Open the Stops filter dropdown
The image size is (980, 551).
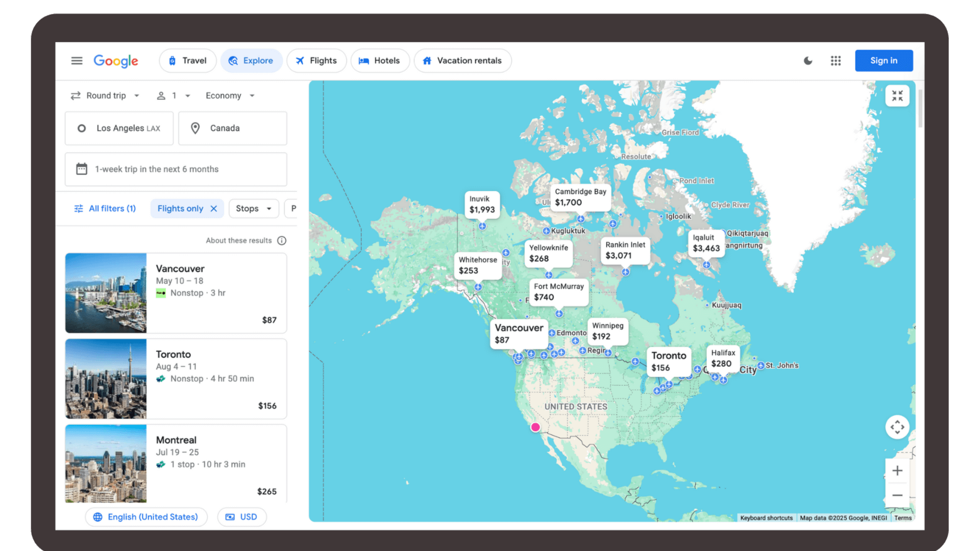click(254, 208)
